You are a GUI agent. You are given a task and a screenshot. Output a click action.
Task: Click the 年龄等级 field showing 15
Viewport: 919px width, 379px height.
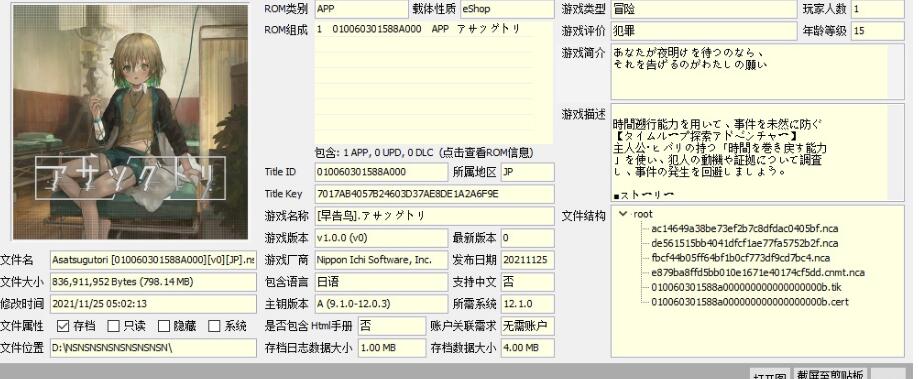878,30
